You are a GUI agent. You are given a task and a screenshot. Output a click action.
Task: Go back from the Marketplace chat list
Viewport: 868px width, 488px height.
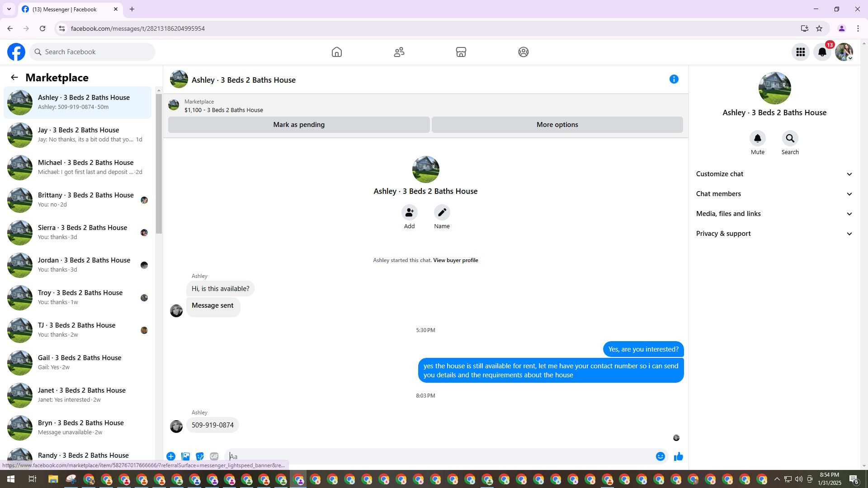[x=14, y=78]
